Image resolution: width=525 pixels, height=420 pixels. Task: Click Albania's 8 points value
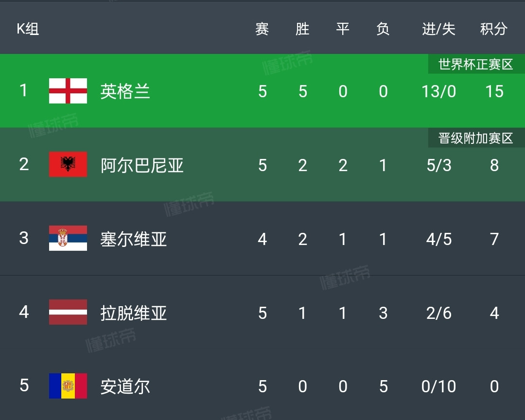[494, 165]
